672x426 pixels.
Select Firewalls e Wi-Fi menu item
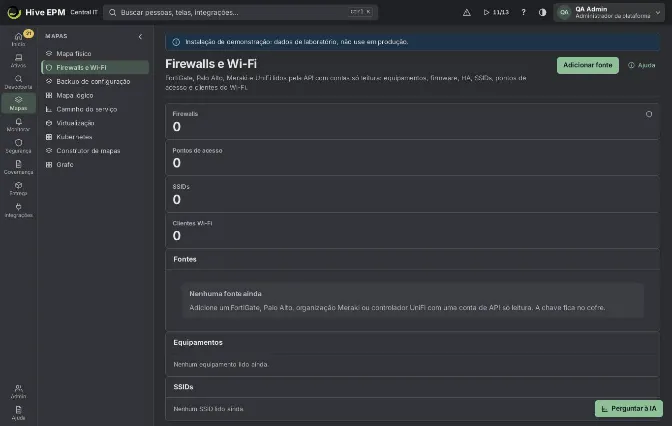click(95, 67)
